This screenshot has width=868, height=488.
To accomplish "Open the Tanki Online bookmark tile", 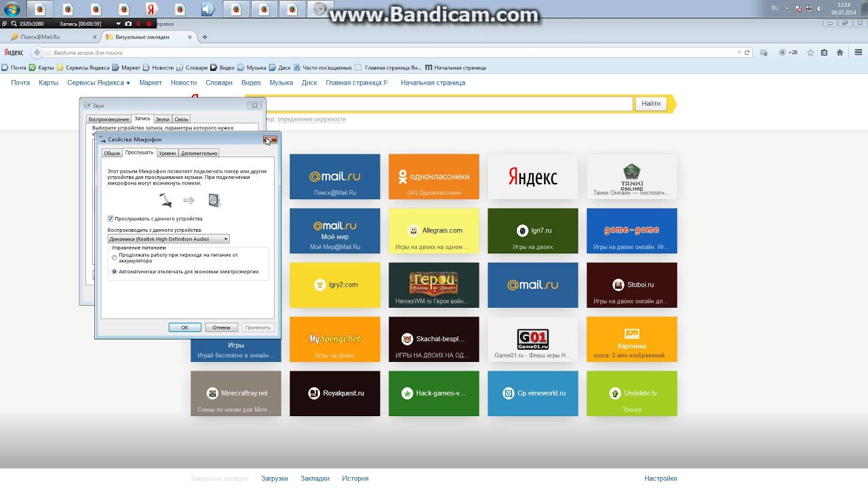I will (632, 177).
